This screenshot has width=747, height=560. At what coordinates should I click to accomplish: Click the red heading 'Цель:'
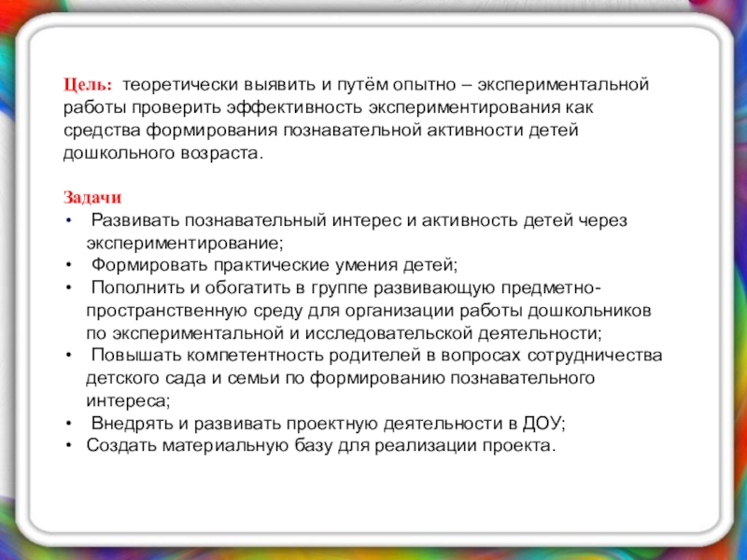[88, 85]
